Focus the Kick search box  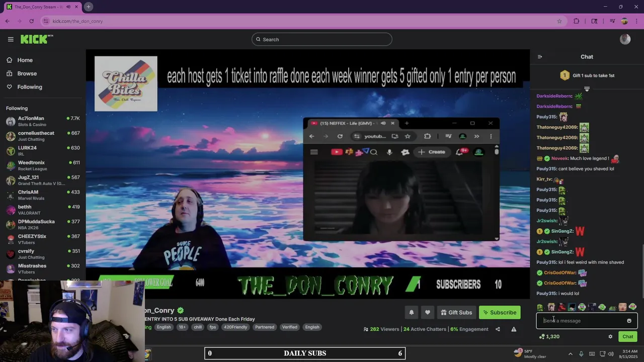322,39
